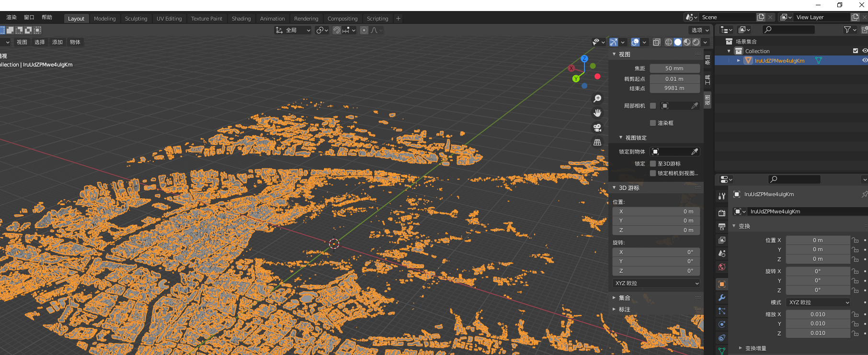The width and height of the screenshot is (868, 355).
Task: Hide the Collection with its eye icon
Action: 865,51
